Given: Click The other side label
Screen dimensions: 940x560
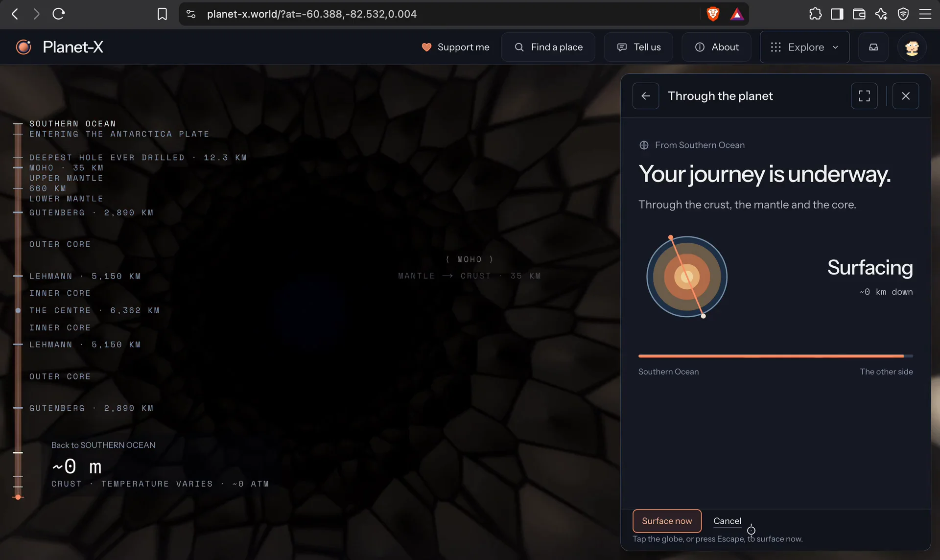Looking at the screenshot, I should (886, 372).
